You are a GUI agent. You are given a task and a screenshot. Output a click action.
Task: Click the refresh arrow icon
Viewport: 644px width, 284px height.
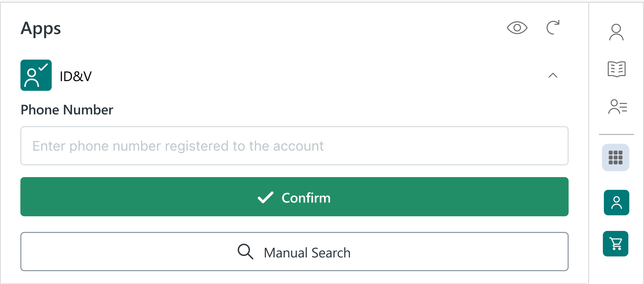(553, 28)
